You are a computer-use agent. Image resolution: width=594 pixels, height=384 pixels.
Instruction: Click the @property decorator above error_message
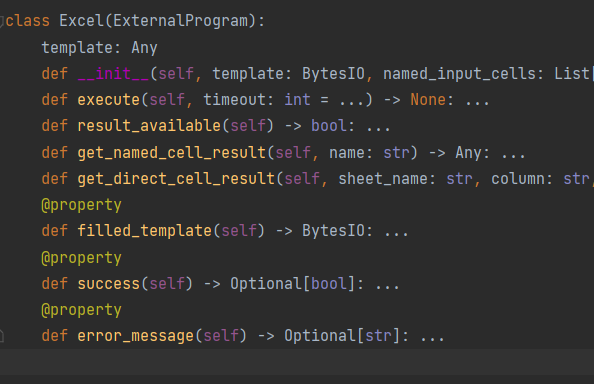(81, 310)
